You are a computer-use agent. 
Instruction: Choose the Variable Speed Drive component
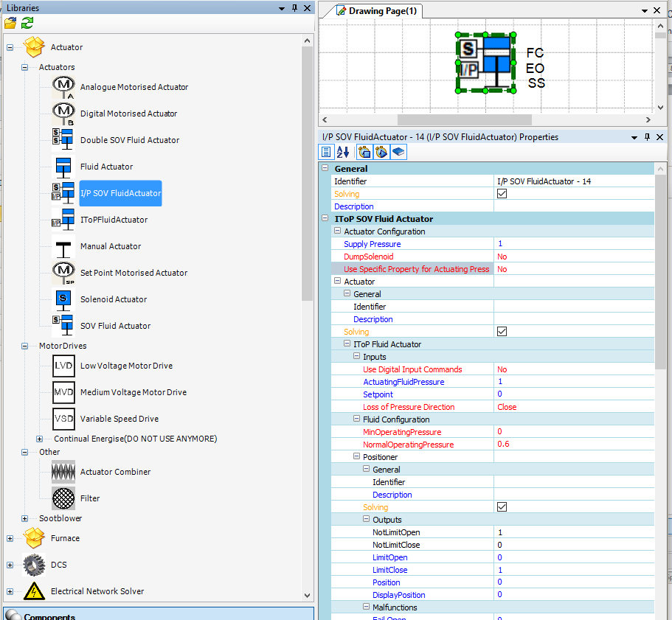point(119,419)
